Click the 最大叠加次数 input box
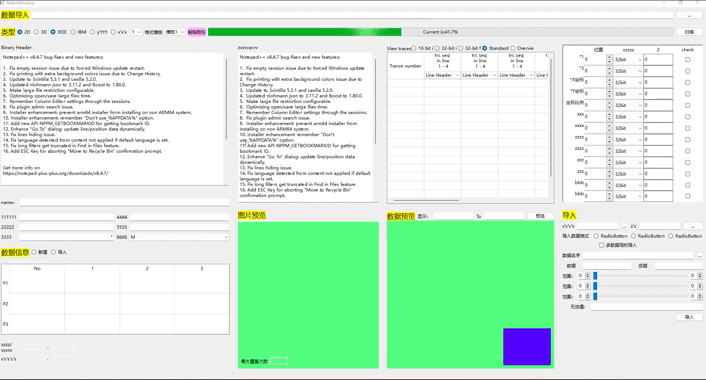The width and height of the screenshot is (706, 380). pos(279,361)
